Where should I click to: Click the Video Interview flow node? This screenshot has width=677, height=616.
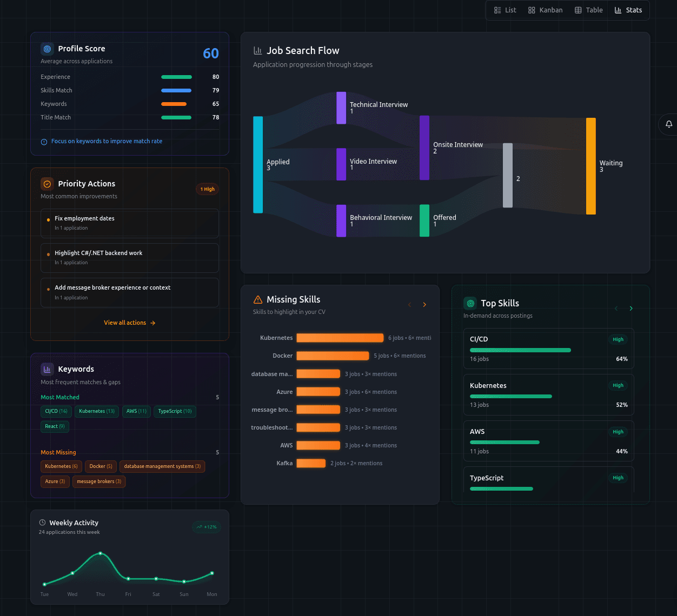pyautogui.click(x=341, y=164)
